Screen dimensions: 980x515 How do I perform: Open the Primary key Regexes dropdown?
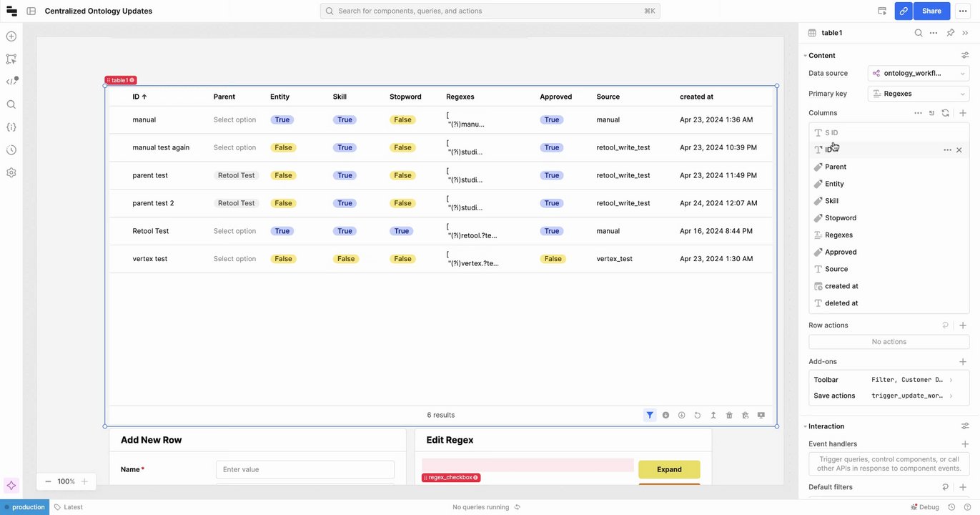[x=919, y=93]
